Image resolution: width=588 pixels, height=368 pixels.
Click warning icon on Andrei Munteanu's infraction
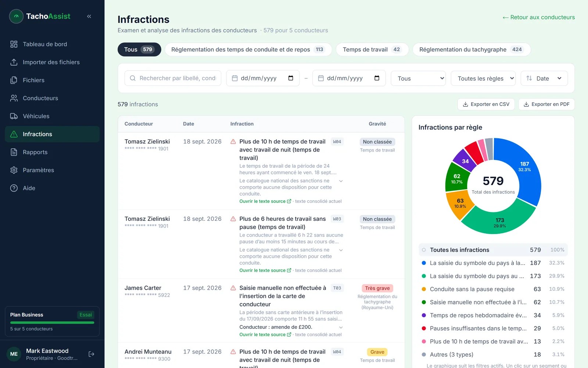pos(233,352)
